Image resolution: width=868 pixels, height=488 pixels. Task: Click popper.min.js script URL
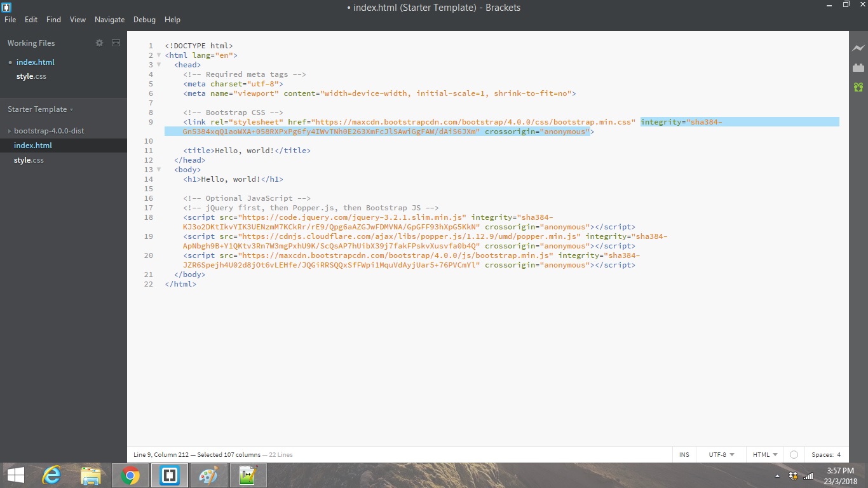pyautogui.click(x=409, y=236)
